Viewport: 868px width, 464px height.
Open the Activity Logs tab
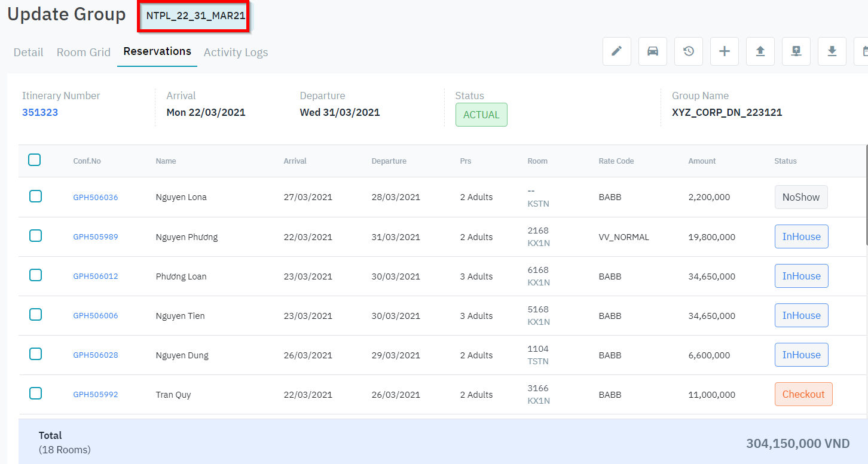(x=236, y=53)
